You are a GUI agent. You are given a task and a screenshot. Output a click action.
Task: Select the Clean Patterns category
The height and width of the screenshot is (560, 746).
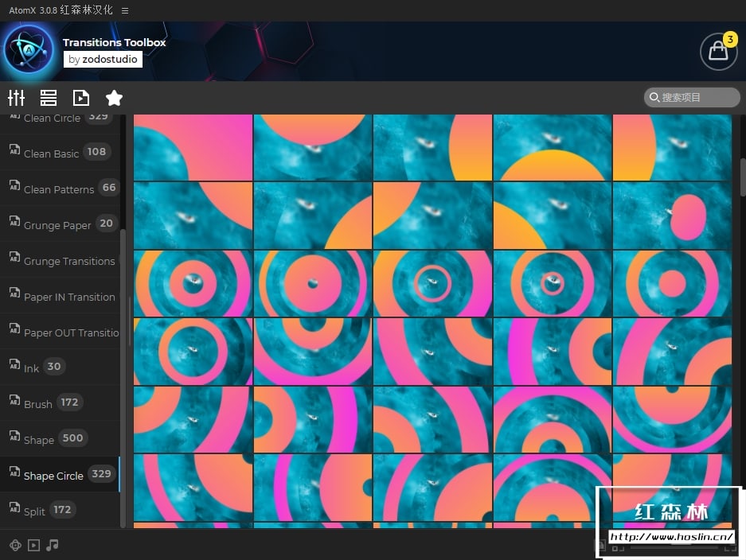(60, 188)
